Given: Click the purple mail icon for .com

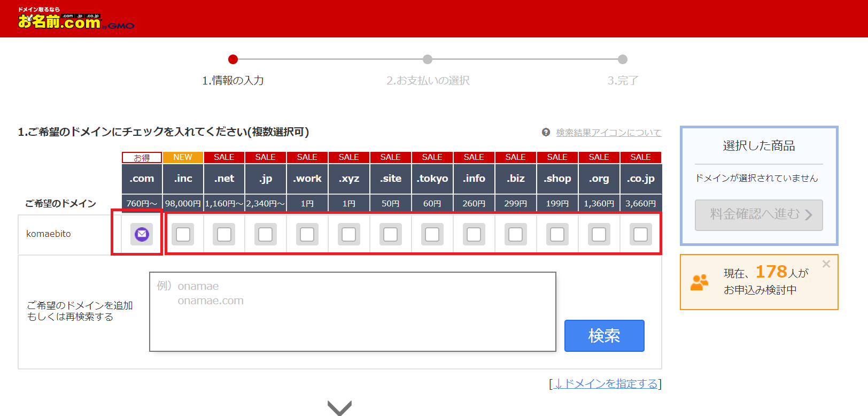Looking at the screenshot, I should 142,234.
